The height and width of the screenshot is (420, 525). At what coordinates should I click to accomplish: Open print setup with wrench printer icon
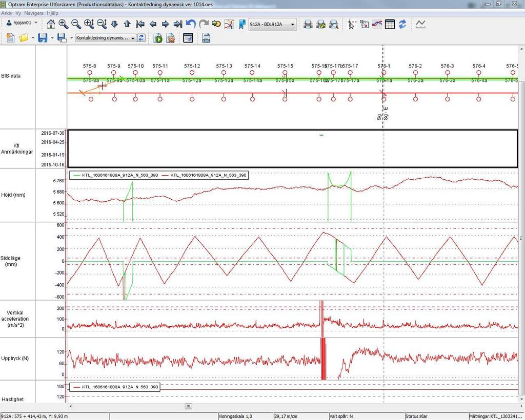[321, 24]
